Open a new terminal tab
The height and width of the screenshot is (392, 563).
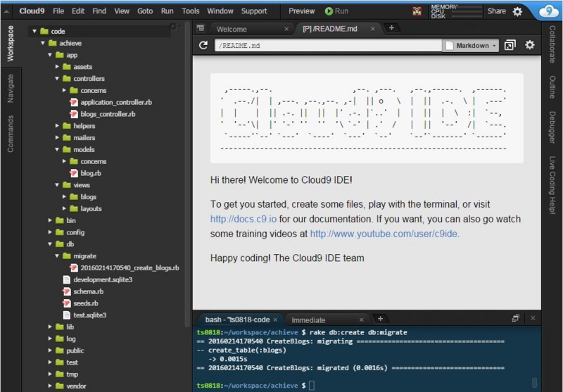tap(380, 318)
